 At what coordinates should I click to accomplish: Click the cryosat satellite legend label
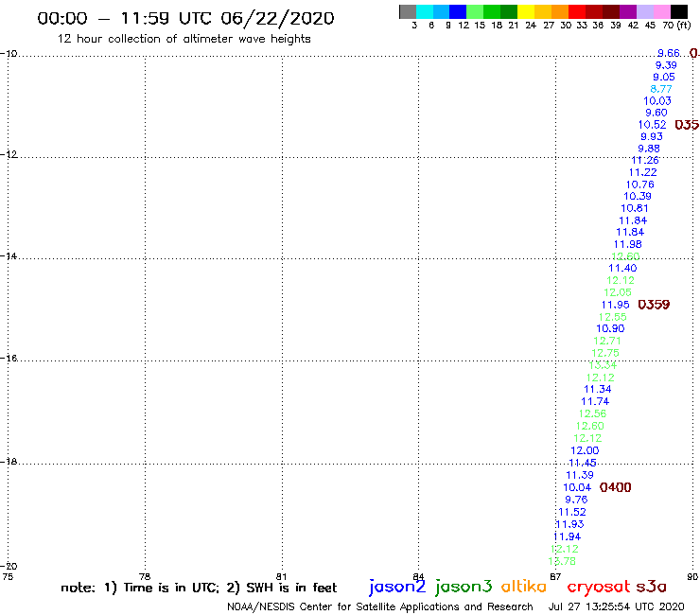599,587
